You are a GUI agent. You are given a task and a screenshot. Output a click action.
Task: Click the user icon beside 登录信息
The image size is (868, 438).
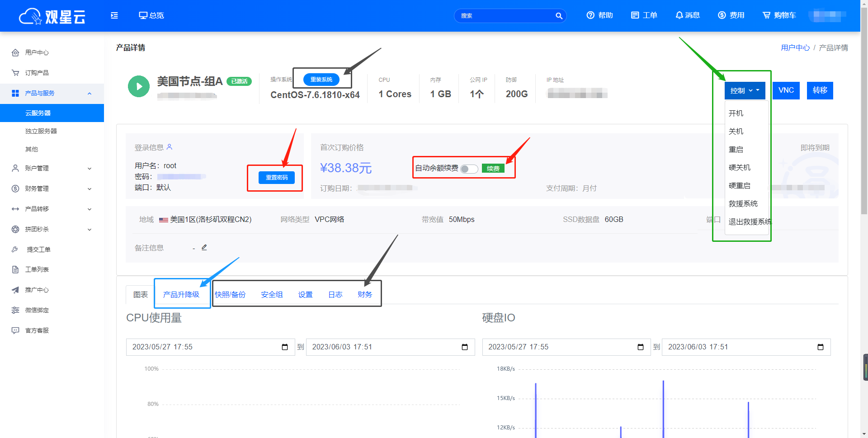pos(170,147)
